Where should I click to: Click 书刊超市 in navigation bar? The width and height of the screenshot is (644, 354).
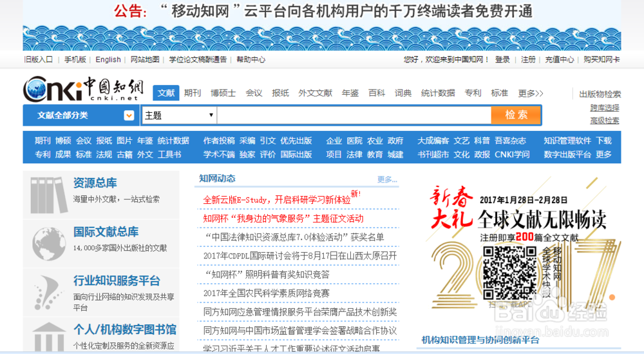coord(433,155)
